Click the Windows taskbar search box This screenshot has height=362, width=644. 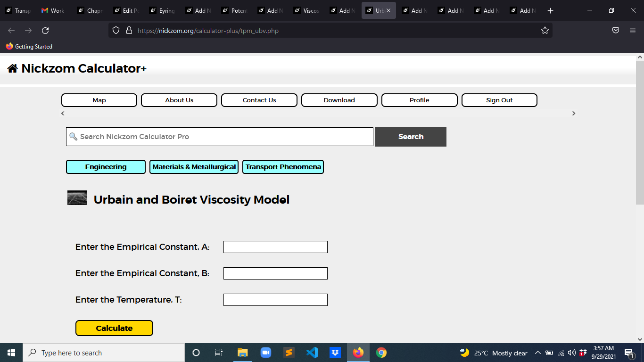(x=104, y=353)
